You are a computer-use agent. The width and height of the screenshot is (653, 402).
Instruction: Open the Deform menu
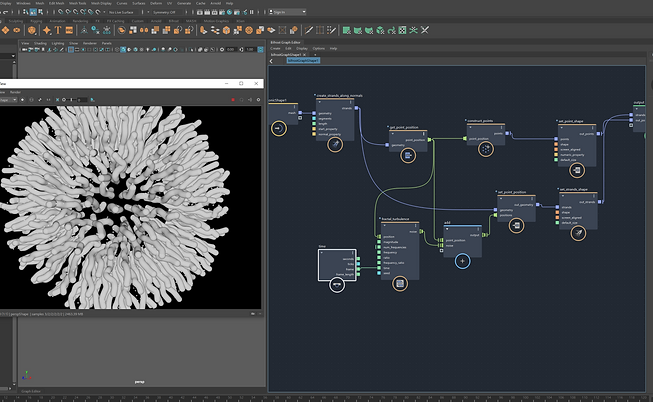156,3
